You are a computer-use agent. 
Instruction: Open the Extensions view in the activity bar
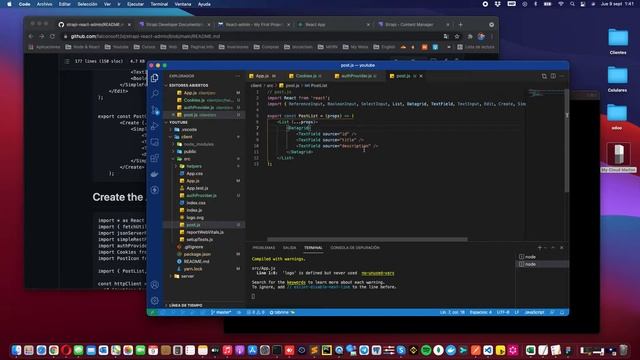(155, 158)
